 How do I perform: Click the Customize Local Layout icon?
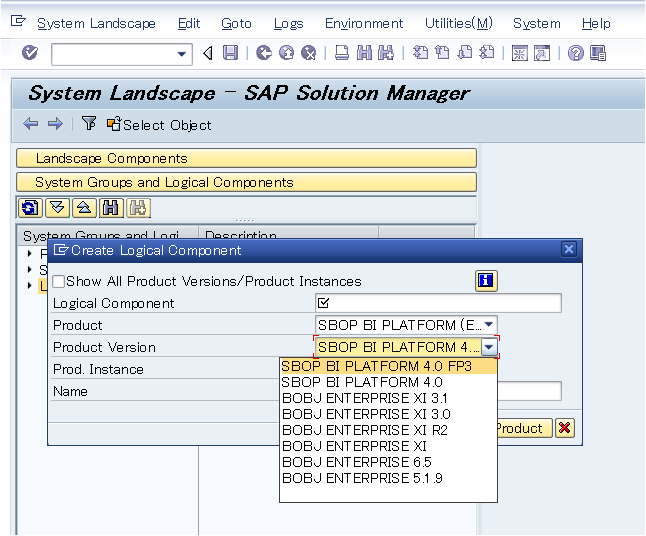[598, 53]
